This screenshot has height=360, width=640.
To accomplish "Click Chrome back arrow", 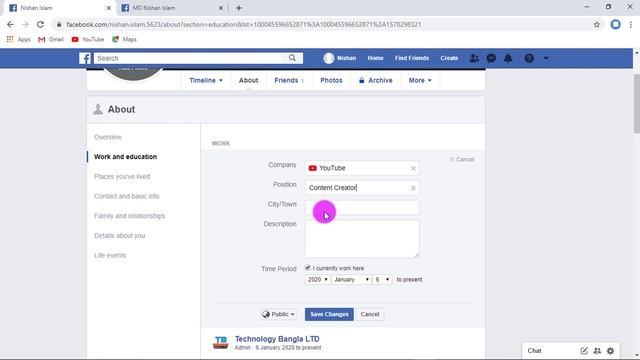I will [x=10, y=24].
